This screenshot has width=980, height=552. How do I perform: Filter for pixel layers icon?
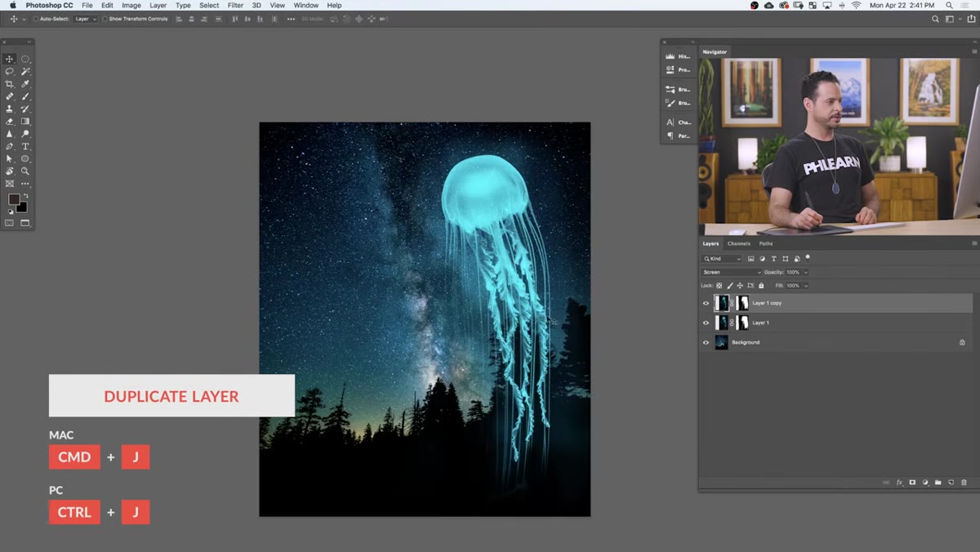coord(751,259)
